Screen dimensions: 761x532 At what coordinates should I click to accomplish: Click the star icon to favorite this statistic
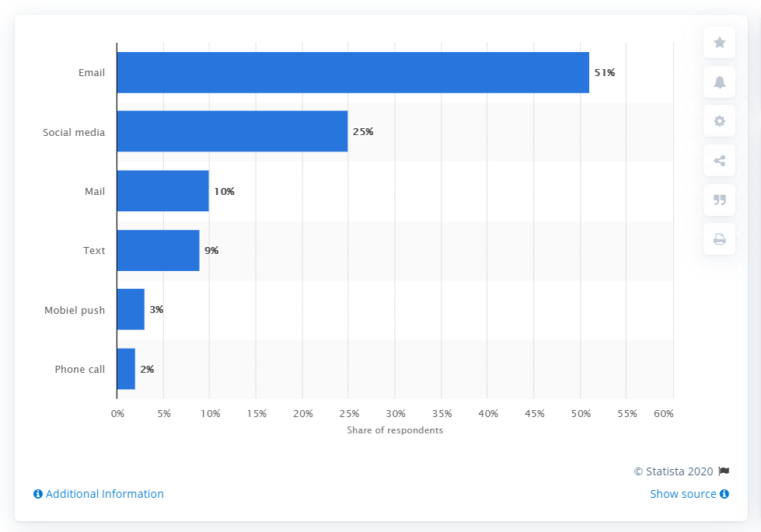pos(718,42)
